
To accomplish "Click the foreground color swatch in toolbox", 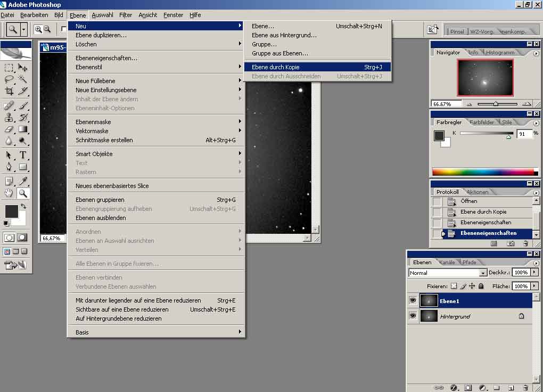I will 11,211.
